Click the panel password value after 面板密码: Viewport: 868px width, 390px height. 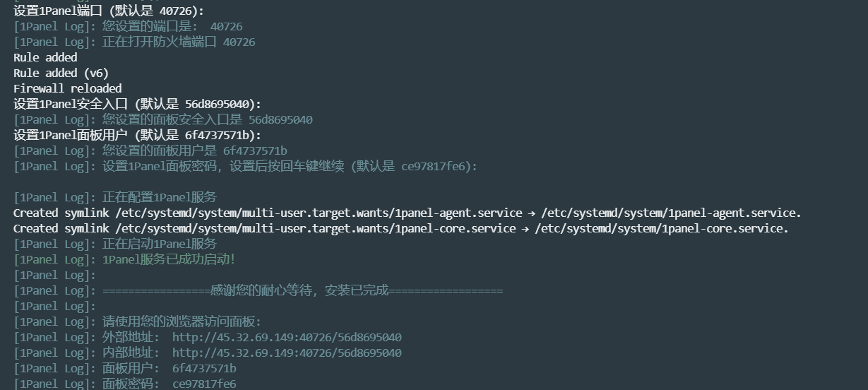(204, 384)
